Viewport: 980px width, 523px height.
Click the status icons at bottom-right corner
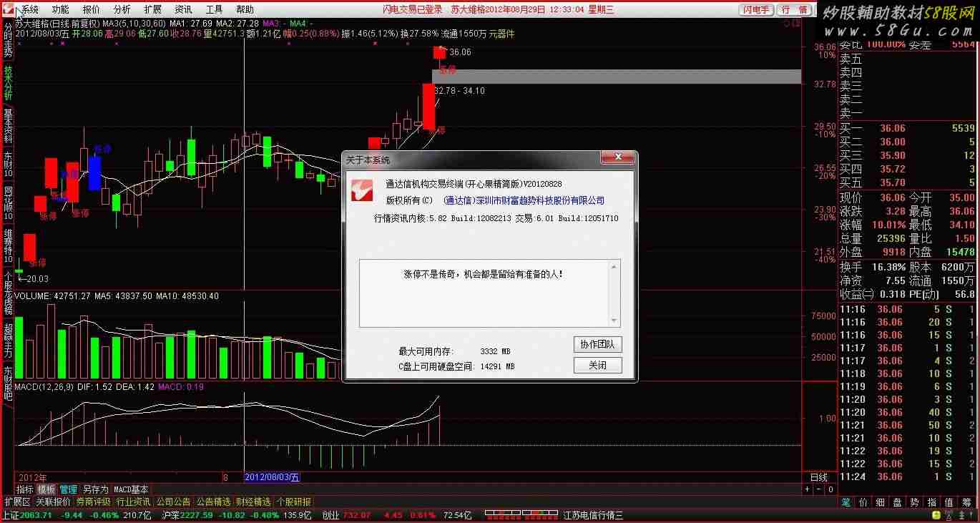tap(954, 515)
